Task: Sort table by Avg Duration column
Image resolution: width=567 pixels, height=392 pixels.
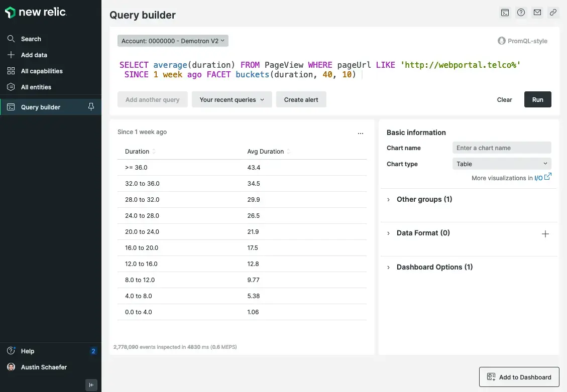Action: [266, 152]
